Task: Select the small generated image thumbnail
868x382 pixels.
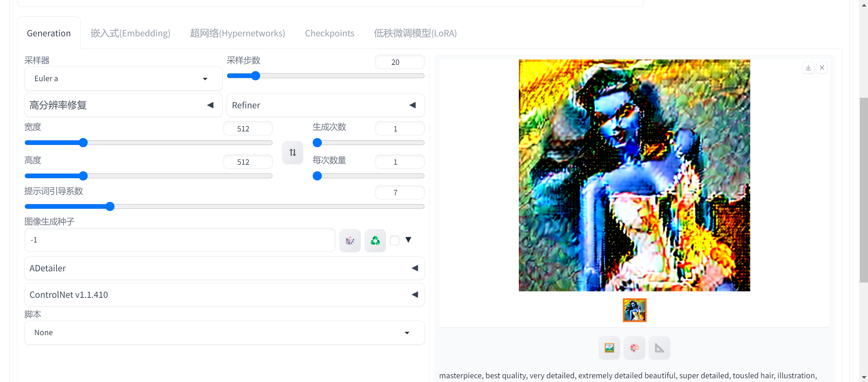Action: (635, 310)
